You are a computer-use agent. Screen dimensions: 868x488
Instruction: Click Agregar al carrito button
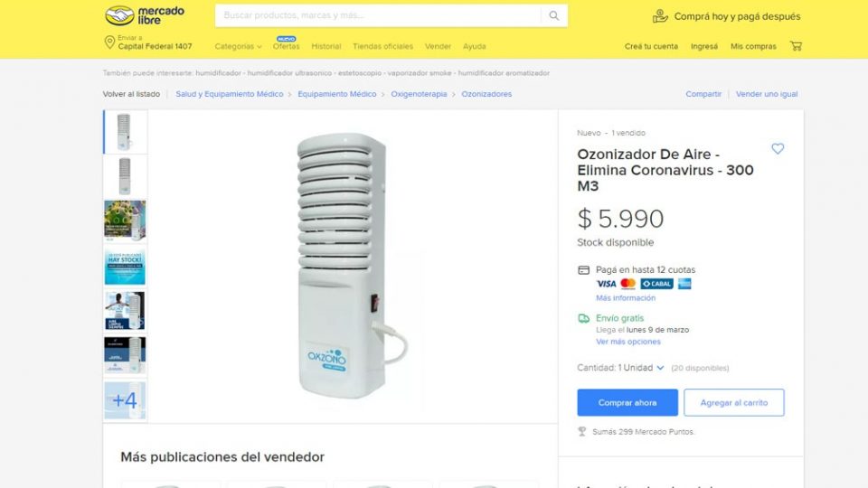(734, 402)
